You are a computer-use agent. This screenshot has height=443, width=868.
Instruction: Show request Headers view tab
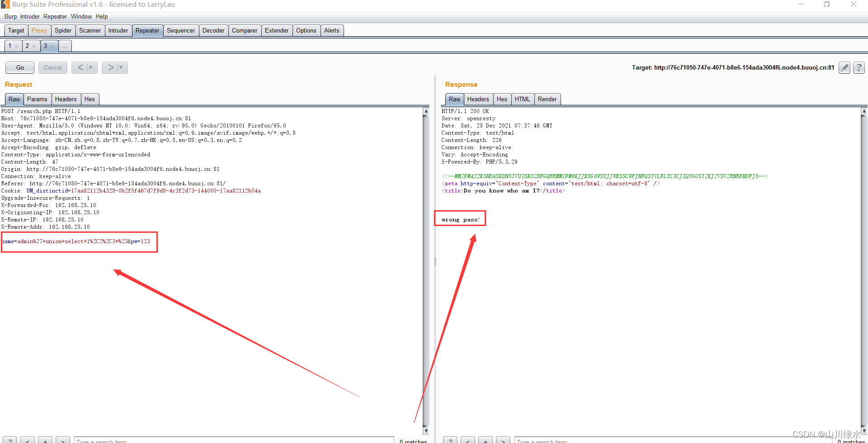[x=66, y=99]
